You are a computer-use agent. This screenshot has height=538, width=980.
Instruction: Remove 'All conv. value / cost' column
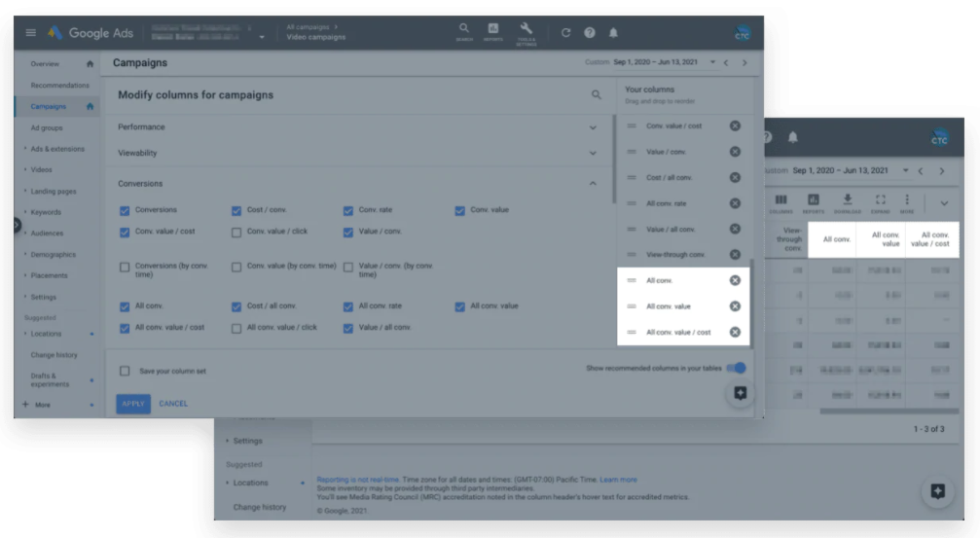[x=735, y=332]
